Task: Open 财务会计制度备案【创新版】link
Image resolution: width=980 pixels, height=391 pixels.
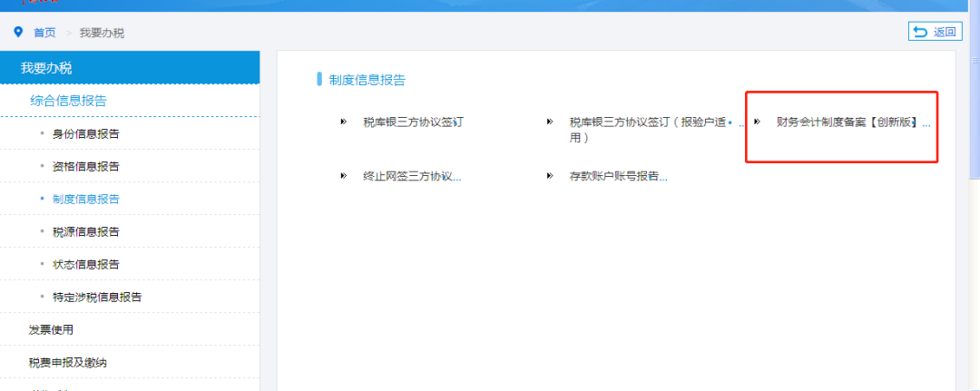Action: [x=848, y=122]
